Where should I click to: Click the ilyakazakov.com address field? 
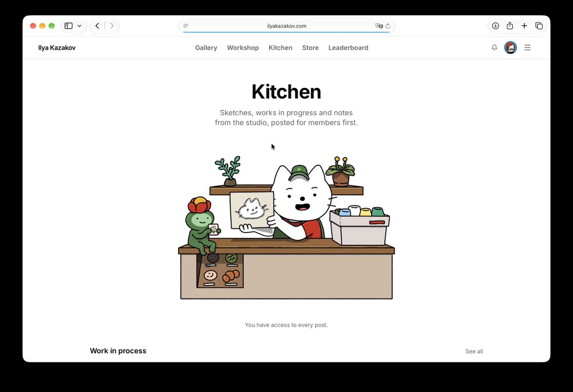[x=286, y=26]
